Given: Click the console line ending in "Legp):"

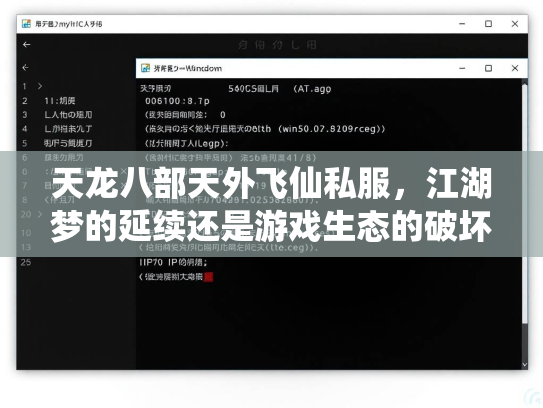Looking at the screenshot, I should coord(186,143).
